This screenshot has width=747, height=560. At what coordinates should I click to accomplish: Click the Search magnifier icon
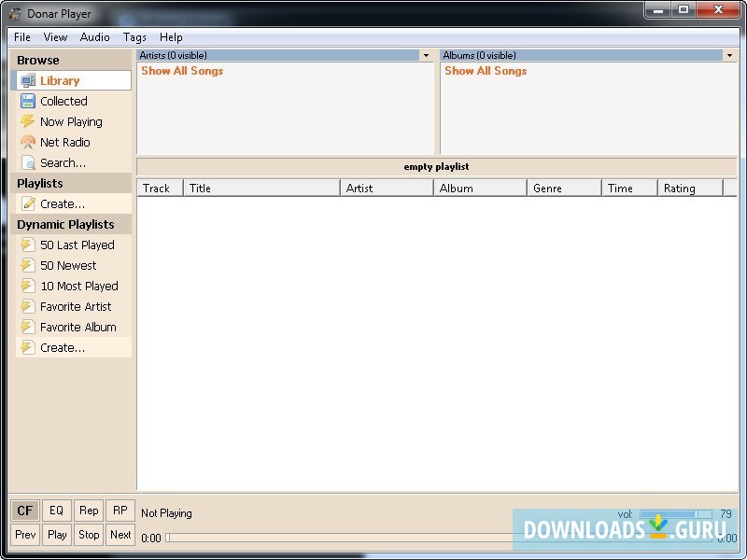point(28,162)
